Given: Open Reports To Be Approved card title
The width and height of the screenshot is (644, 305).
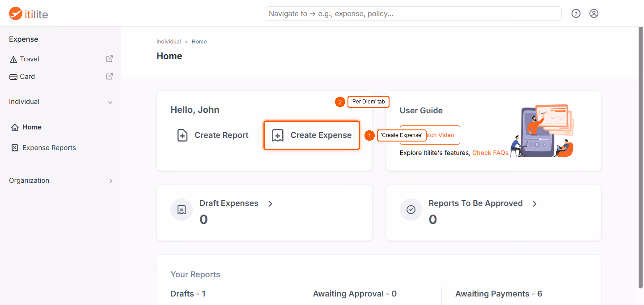Looking at the screenshot, I should click(475, 203).
